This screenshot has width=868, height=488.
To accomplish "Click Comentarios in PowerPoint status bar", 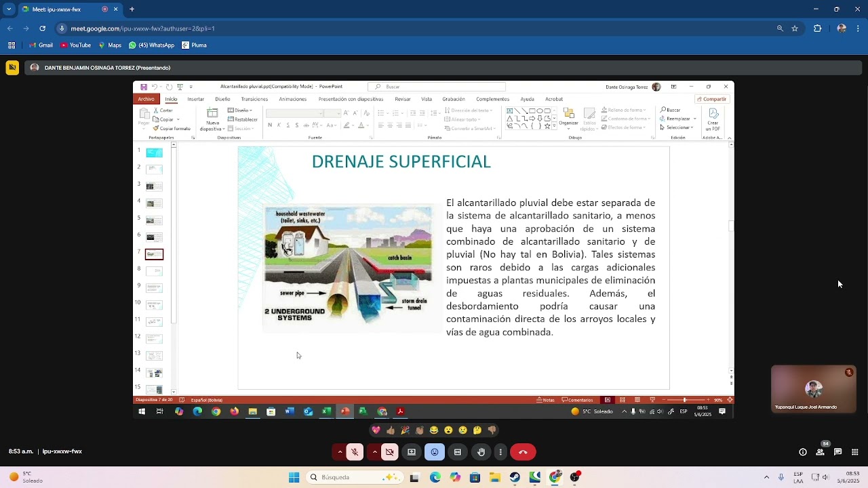I will pos(577,400).
